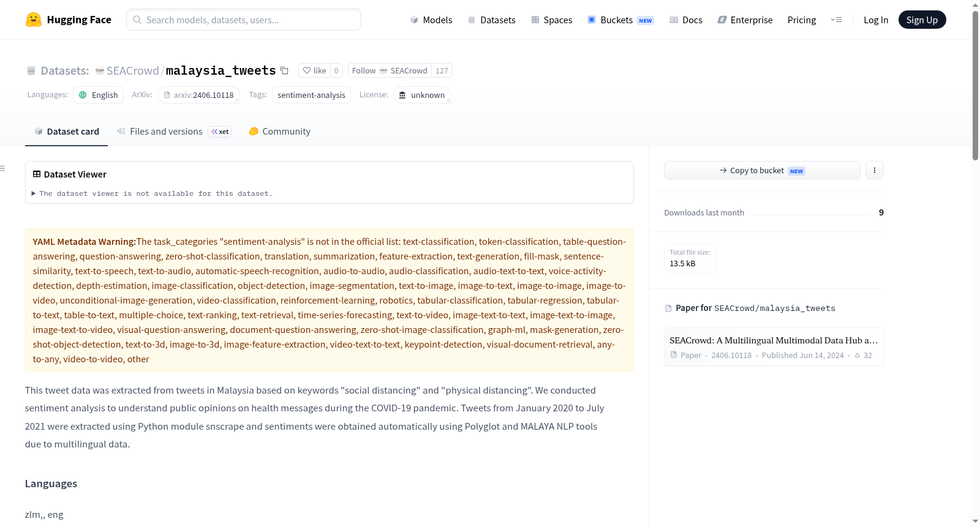The height and width of the screenshot is (527, 980).
Task: Like the dataset with the heart button
Action: pyautogui.click(x=314, y=70)
